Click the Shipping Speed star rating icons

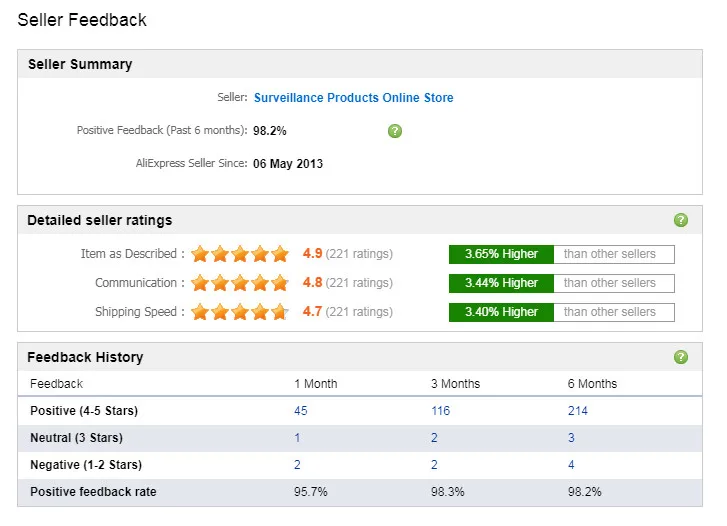240,312
